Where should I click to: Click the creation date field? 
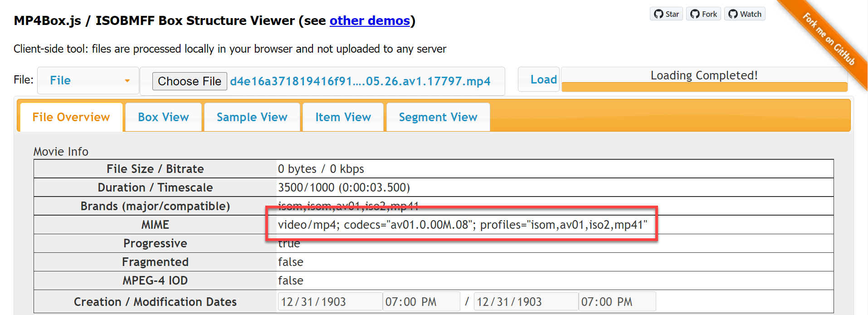pos(330,302)
